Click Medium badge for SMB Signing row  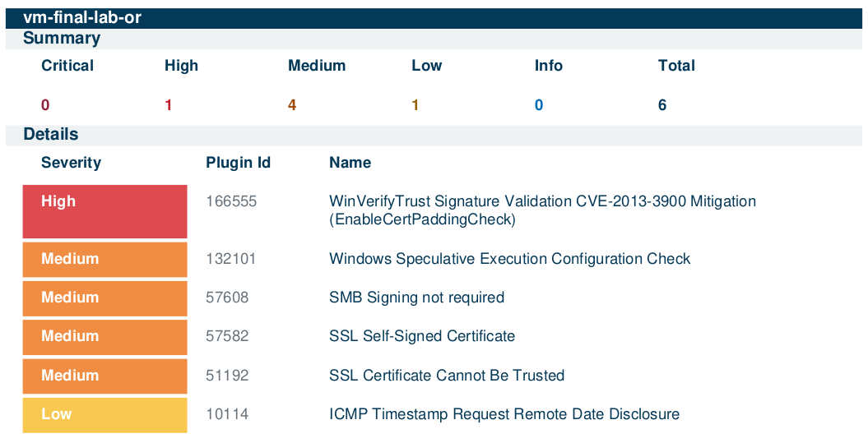point(105,298)
